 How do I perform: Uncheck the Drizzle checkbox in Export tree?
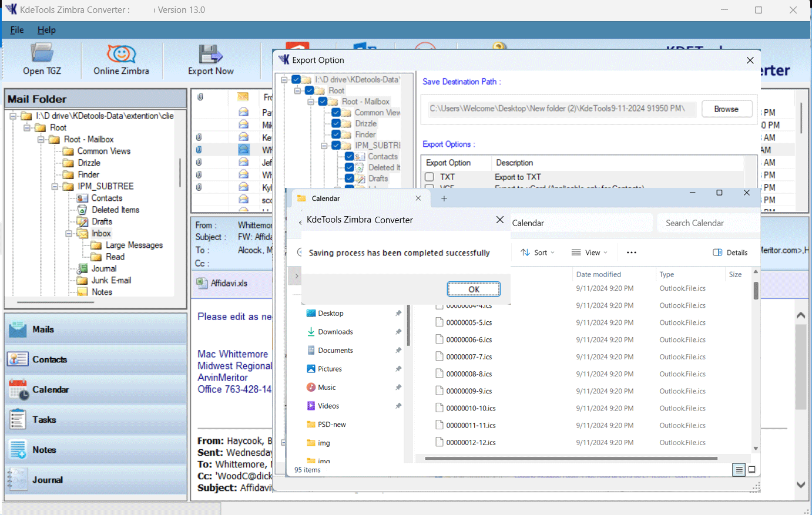(336, 123)
